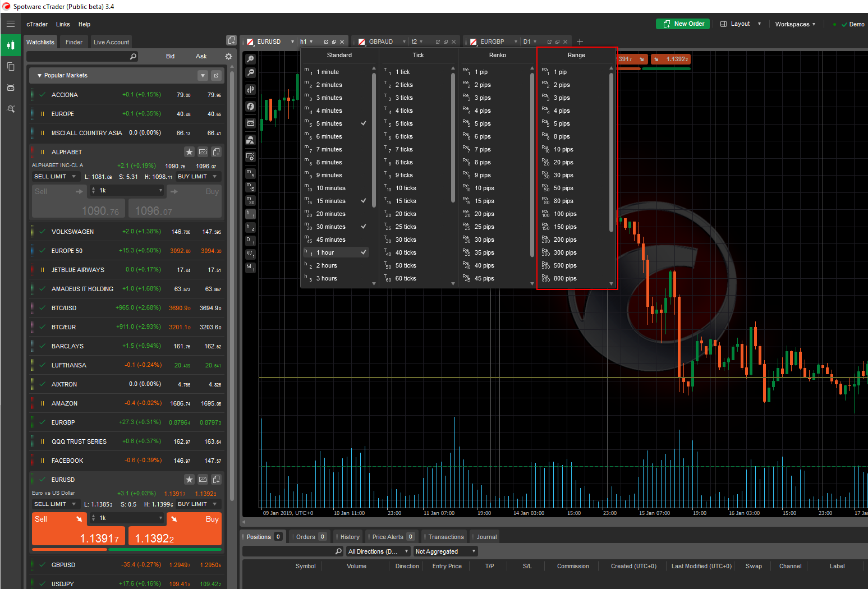Switch to the Live Account tab

click(x=111, y=42)
